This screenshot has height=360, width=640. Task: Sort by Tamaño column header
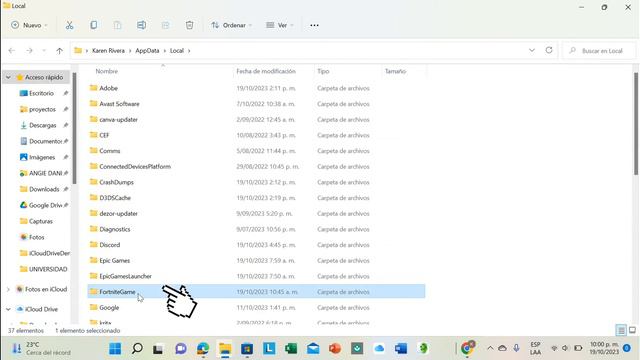tap(395, 71)
